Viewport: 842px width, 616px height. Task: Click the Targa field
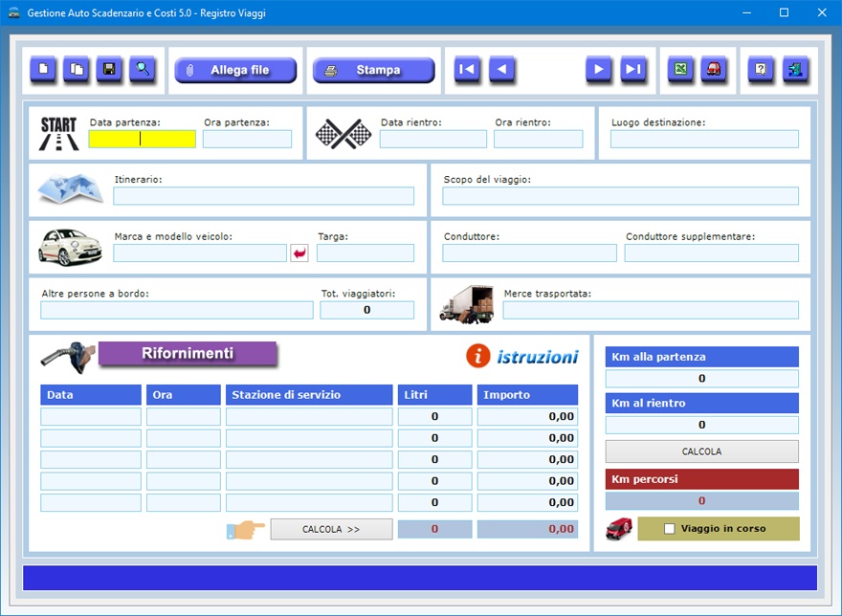click(366, 253)
